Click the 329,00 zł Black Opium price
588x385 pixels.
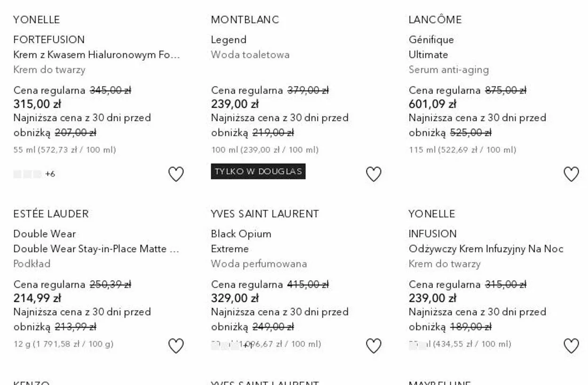(235, 298)
